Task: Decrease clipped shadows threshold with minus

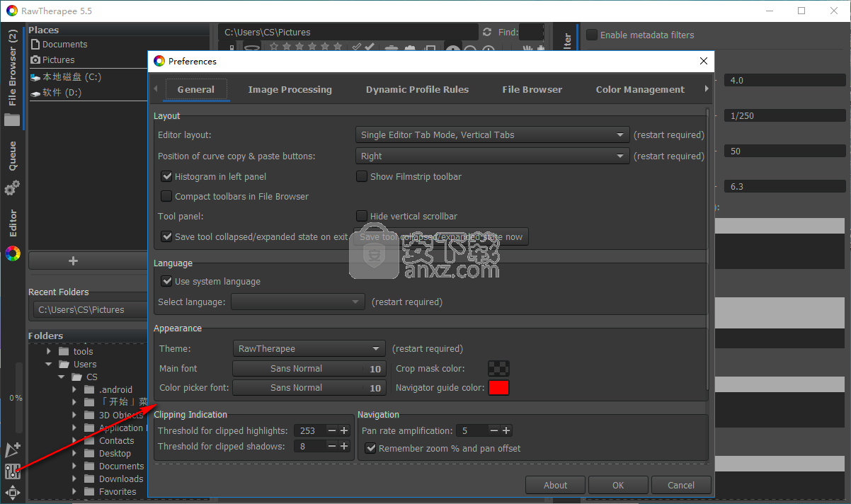Action: pos(331,446)
